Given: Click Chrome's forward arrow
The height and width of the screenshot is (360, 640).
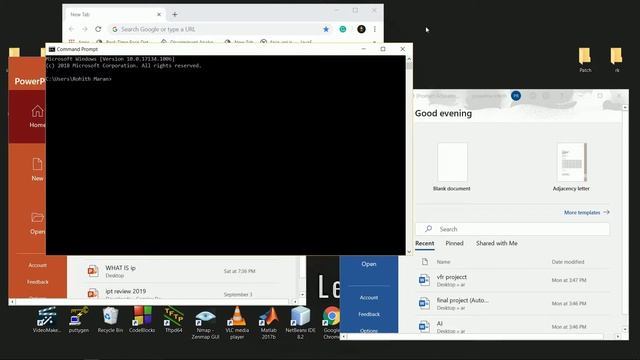Looking at the screenshot, I should pyautogui.click(x=84, y=29).
